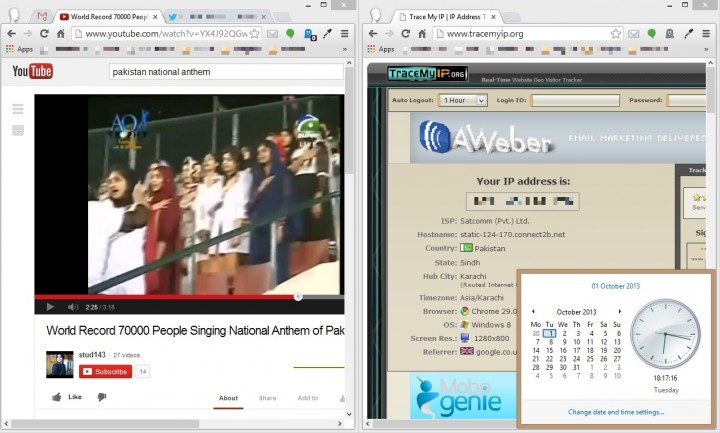
Task: Show more bookmarks in TraceMyIP window
Action: [x=706, y=49]
